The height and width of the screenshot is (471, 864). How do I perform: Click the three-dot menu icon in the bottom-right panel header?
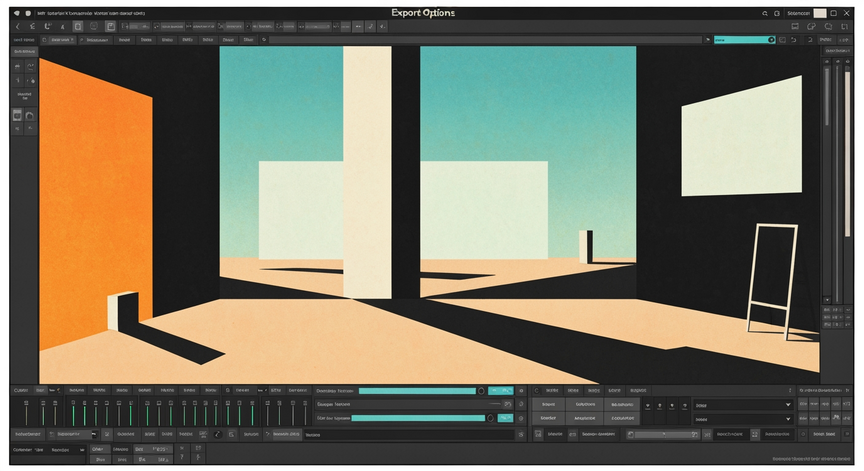(790, 391)
